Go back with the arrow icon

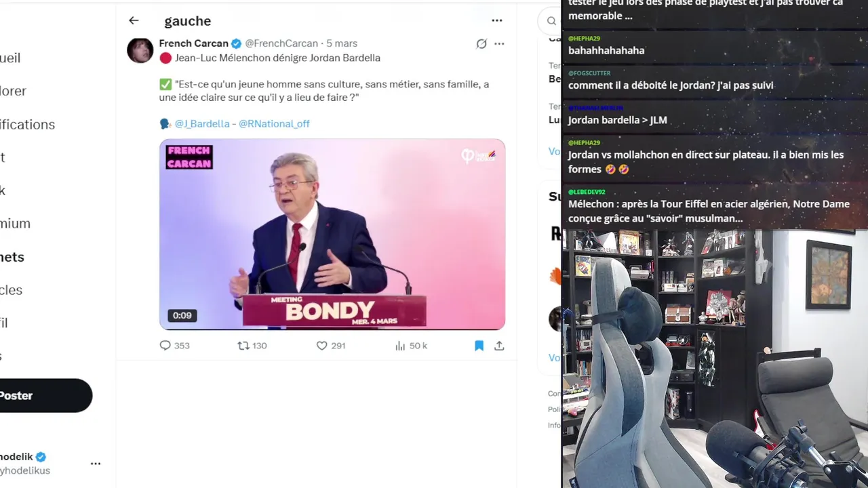pos(134,21)
